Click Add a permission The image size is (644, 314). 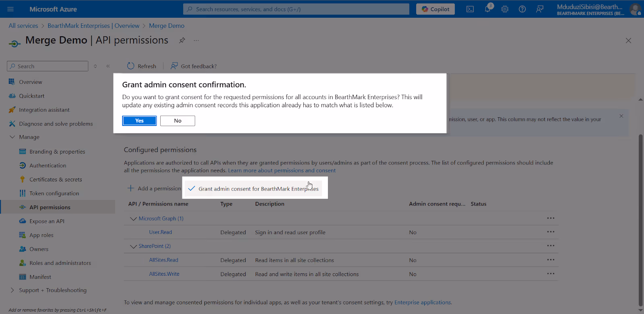pos(154,188)
